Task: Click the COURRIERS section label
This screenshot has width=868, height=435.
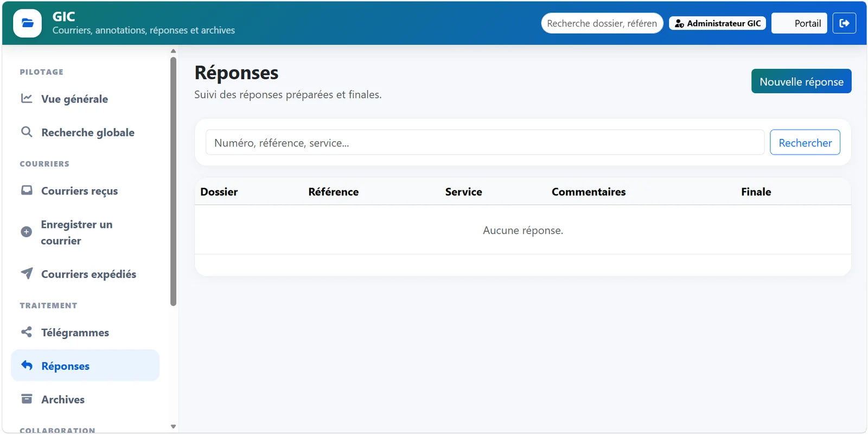Action: [x=44, y=164]
